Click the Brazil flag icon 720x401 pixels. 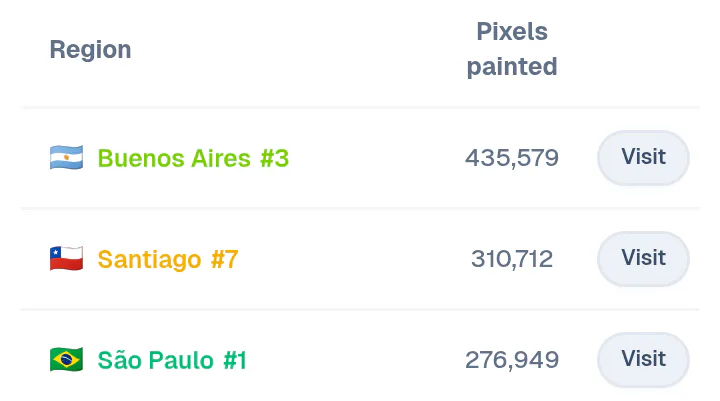point(67,360)
